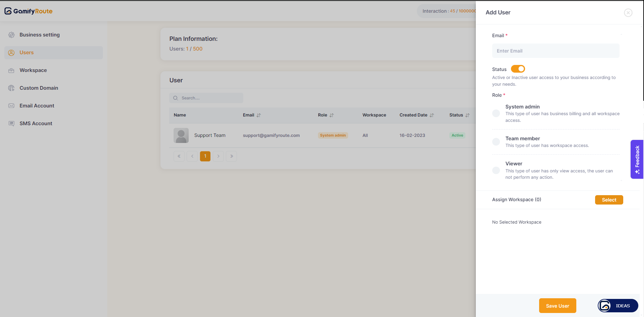Sort the table by Email column
The width and height of the screenshot is (644, 317).
[x=259, y=115]
